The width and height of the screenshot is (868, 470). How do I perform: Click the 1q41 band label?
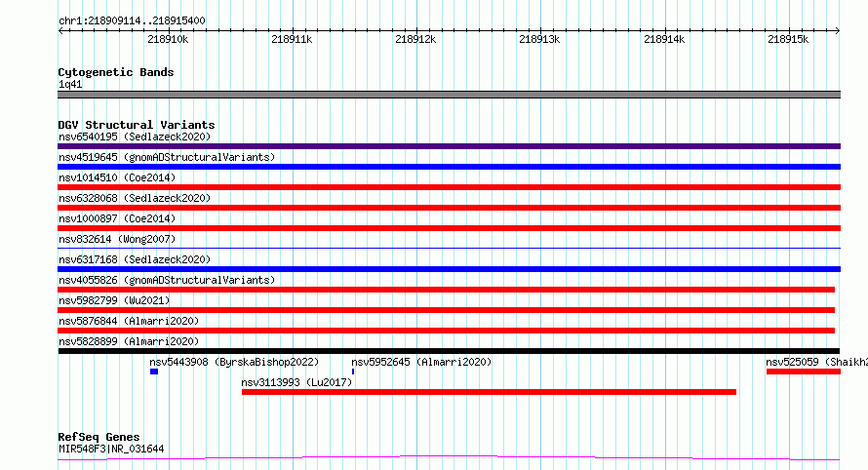point(70,84)
